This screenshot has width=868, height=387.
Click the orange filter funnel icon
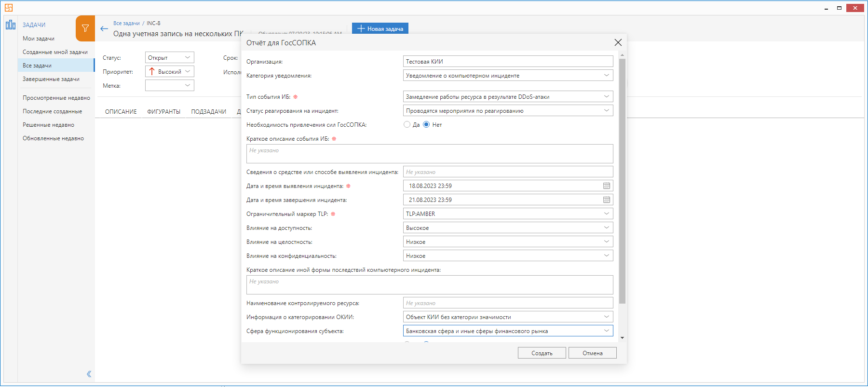tap(85, 28)
